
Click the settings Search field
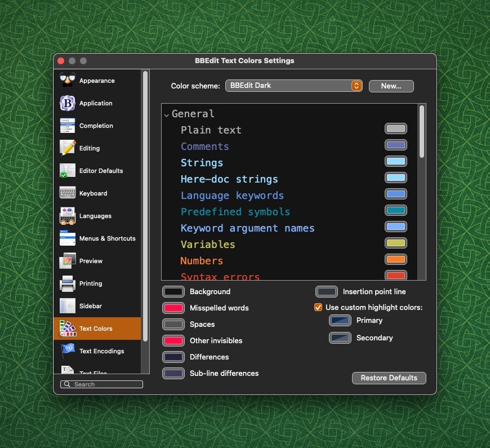click(101, 384)
